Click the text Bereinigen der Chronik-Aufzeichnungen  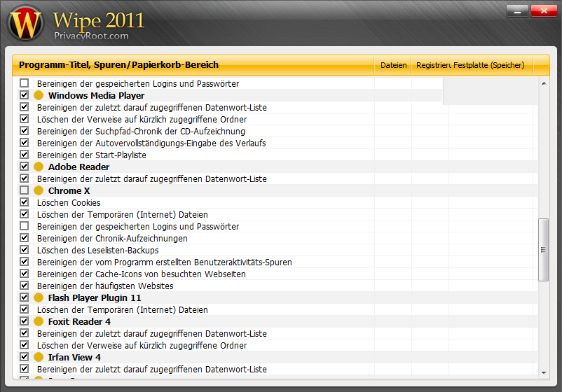pos(112,239)
